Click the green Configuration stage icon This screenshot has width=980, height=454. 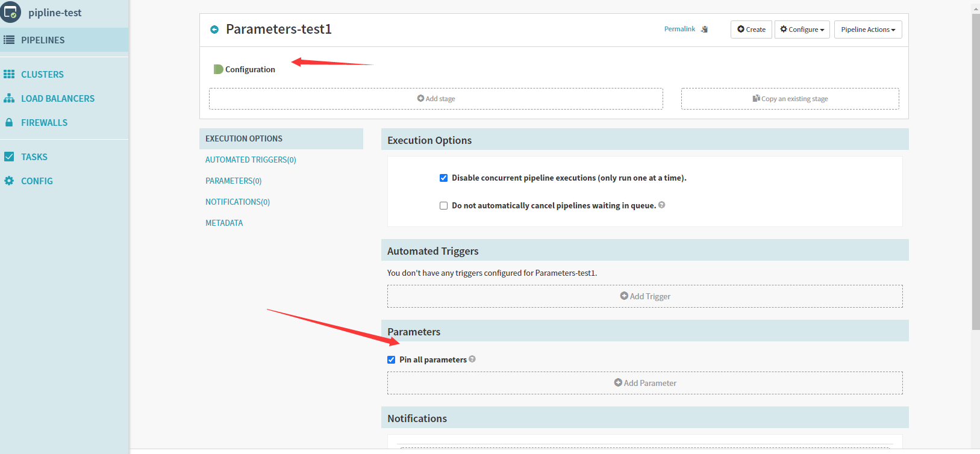218,69
